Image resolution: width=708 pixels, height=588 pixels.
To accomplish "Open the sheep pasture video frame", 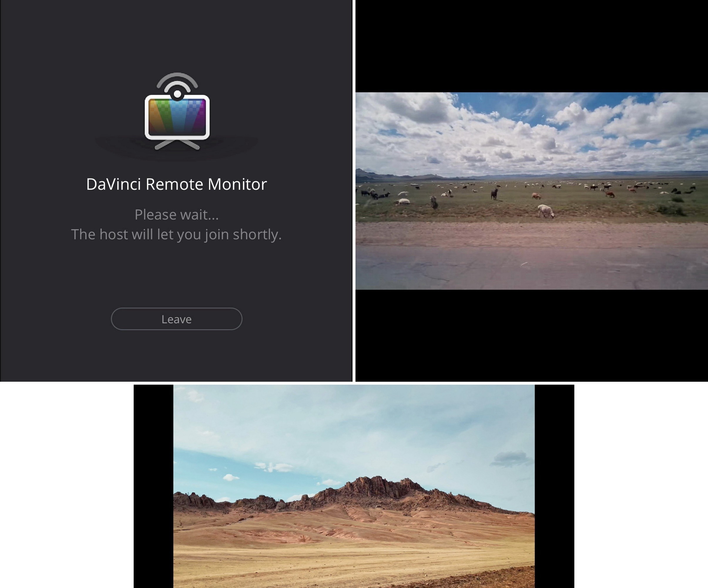I will (x=532, y=191).
